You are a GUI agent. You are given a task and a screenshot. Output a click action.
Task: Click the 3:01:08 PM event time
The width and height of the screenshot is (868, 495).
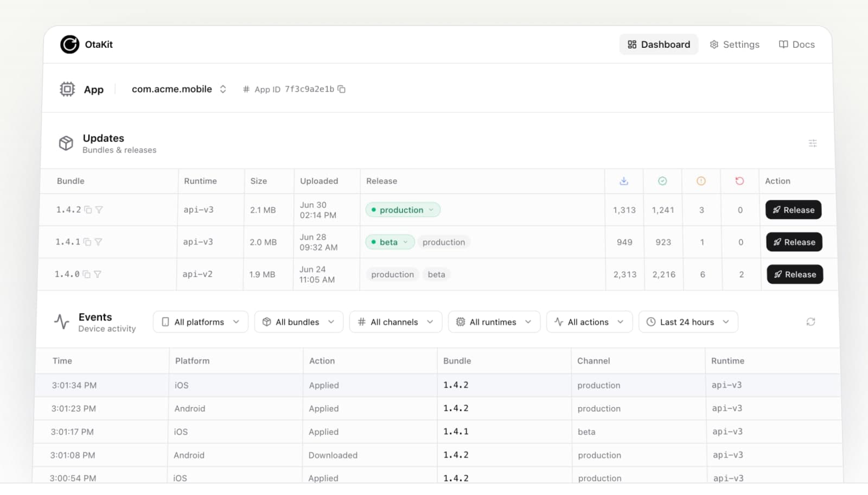pyautogui.click(x=73, y=455)
